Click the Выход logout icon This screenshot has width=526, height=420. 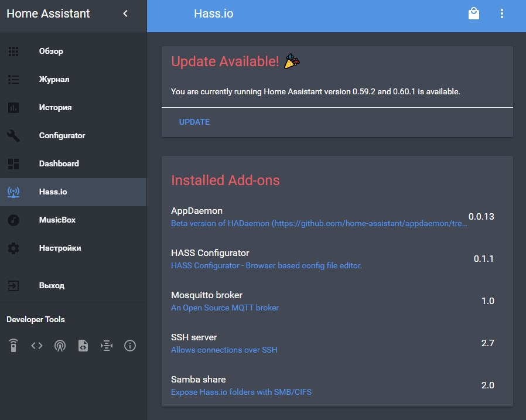point(13,286)
